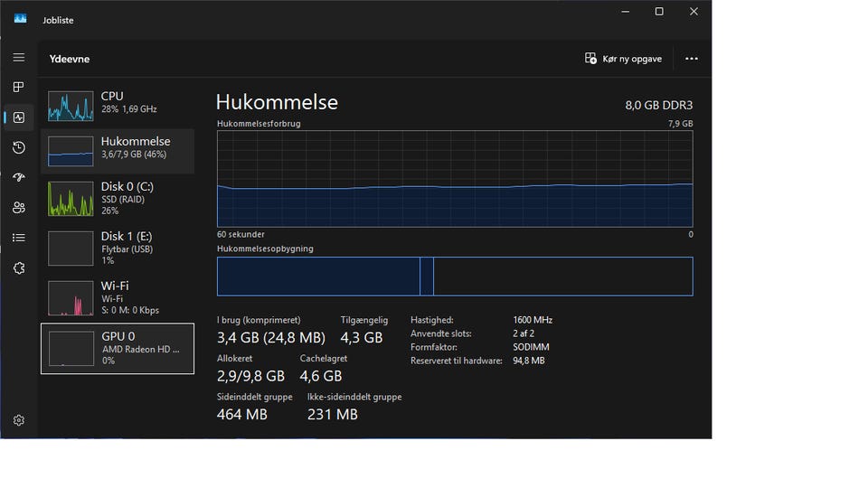
Task: Click the Hukommelsesopbygning composition bar
Action: click(x=455, y=277)
